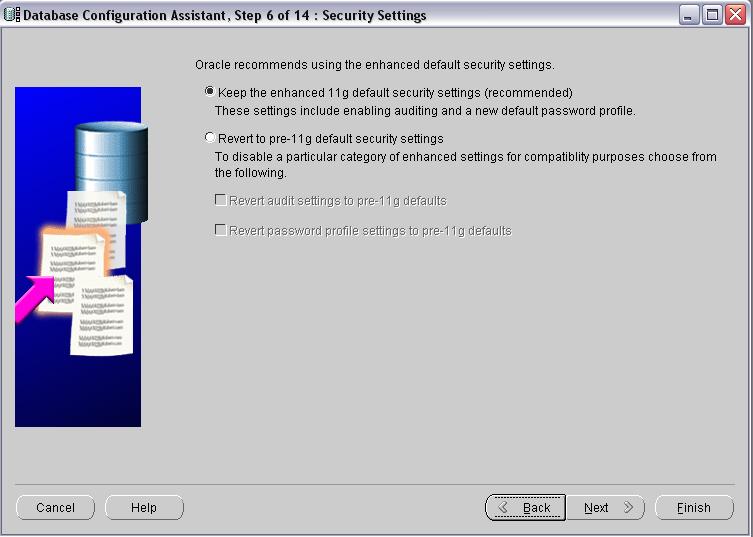This screenshot has height=537, width=753.
Task: Click the window title 'Step 6 of 14 : Security Settings'
Action: tap(330, 15)
